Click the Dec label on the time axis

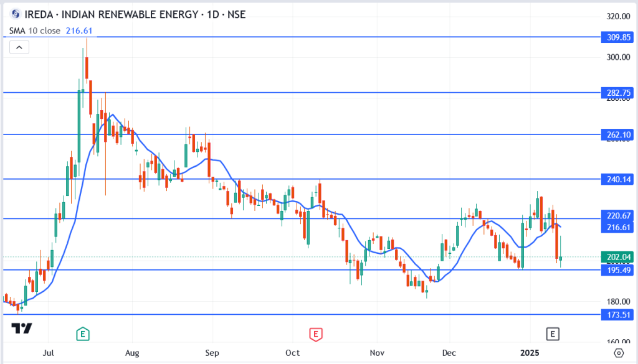[449, 353]
